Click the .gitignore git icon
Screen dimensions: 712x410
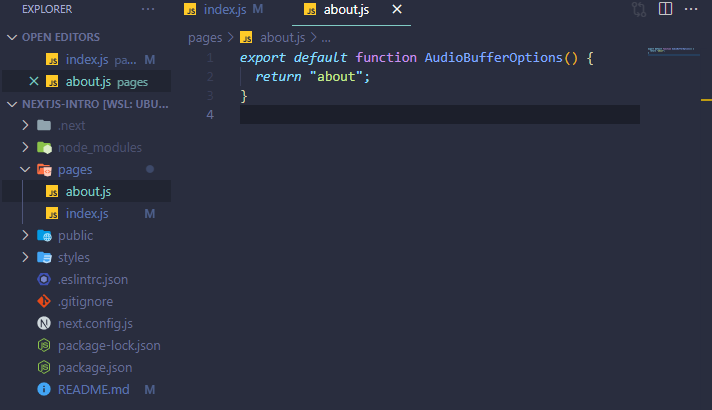click(x=44, y=301)
